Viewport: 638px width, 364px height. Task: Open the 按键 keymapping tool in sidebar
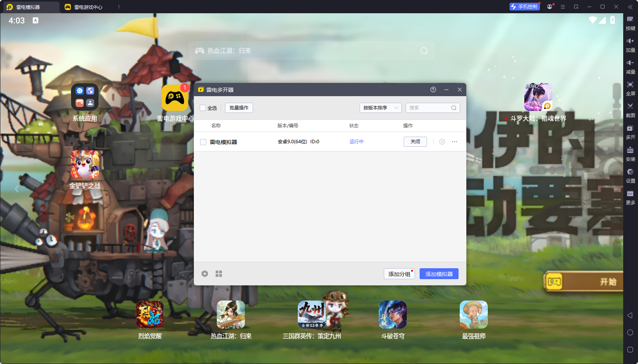(630, 23)
